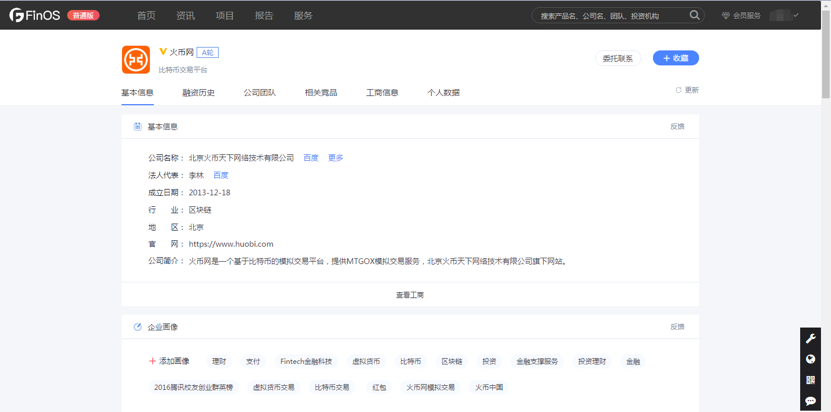Select the 2016腾讯校友创业群英榜 tag
This screenshot has width=831, height=412.
click(x=193, y=387)
